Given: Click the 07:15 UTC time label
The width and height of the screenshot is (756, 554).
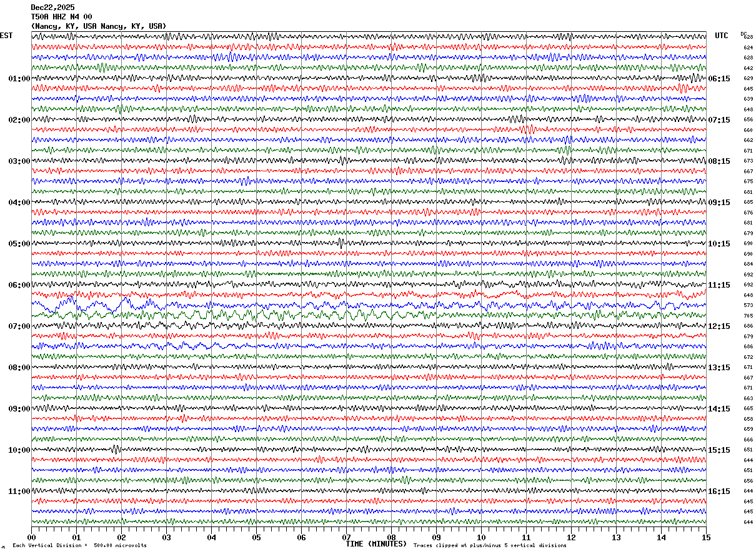Looking at the screenshot, I should (x=719, y=120).
